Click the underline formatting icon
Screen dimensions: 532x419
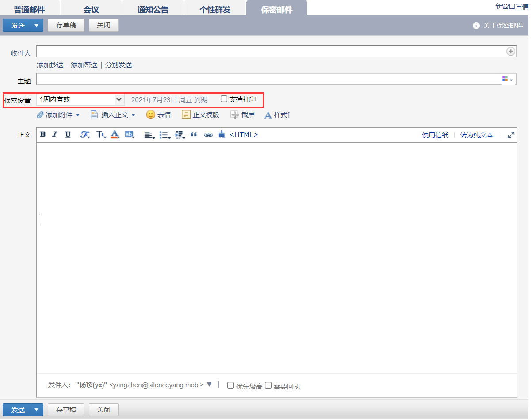(x=68, y=135)
